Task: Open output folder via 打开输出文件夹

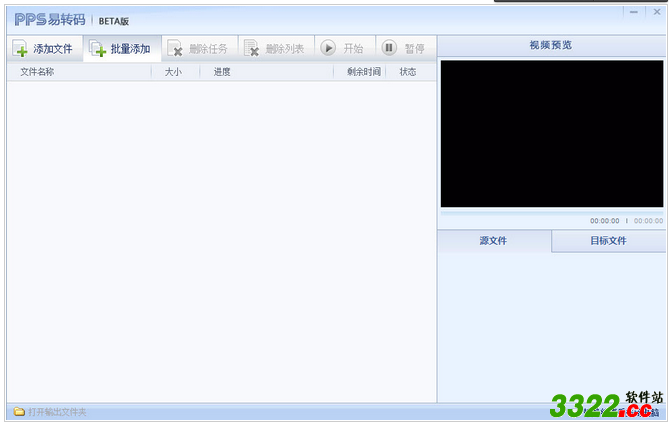Action: 50,412
